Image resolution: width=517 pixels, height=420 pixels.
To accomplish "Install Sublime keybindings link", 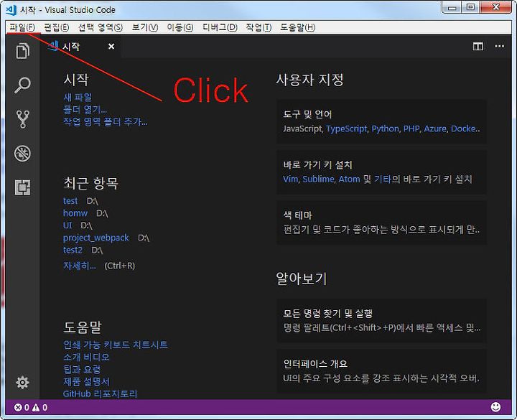I will tap(319, 179).
